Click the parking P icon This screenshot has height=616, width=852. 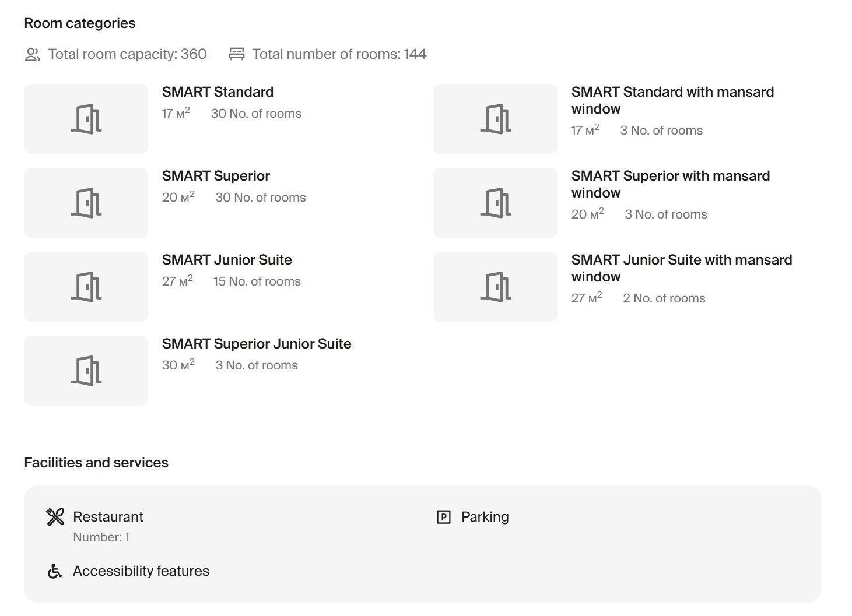pyautogui.click(x=444, y=517)
